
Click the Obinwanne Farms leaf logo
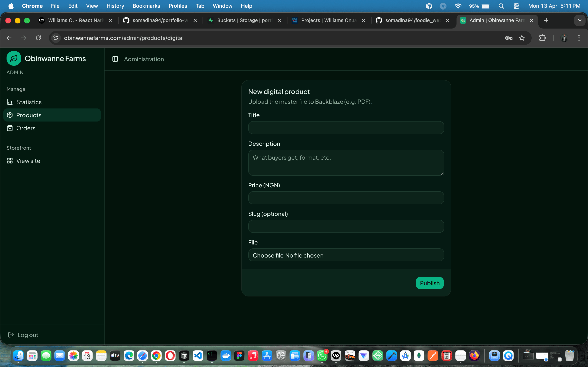14,58
